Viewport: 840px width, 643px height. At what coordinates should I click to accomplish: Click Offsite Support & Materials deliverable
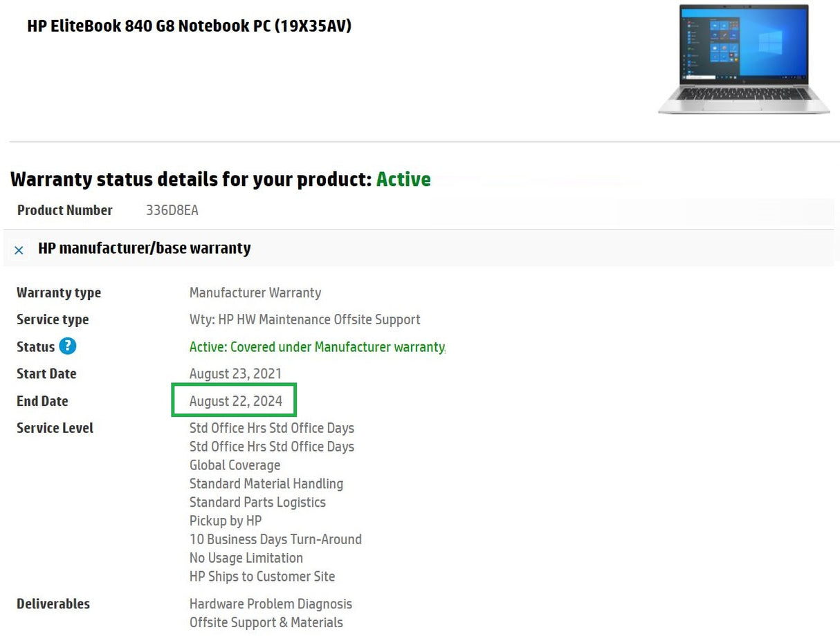click(x=266, y=622)
